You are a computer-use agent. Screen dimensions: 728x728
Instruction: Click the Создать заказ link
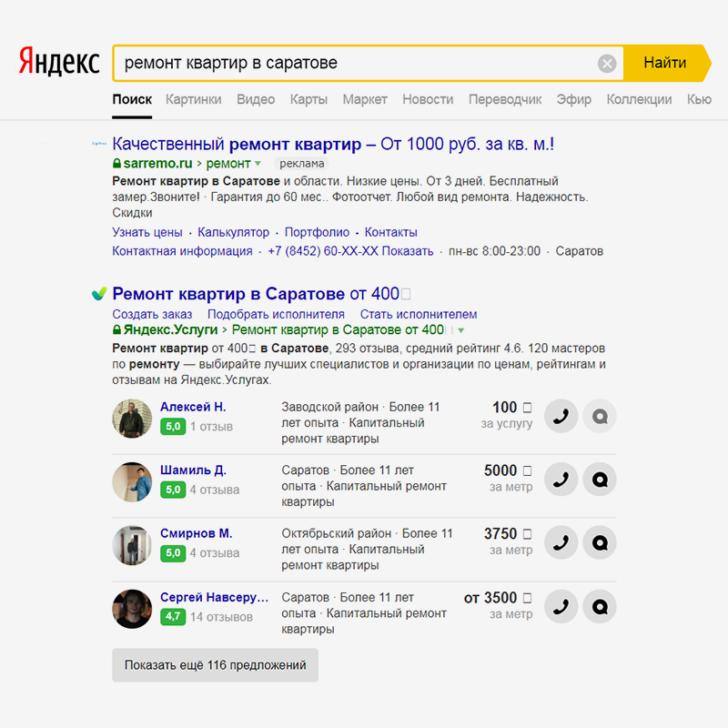(152, 314)
